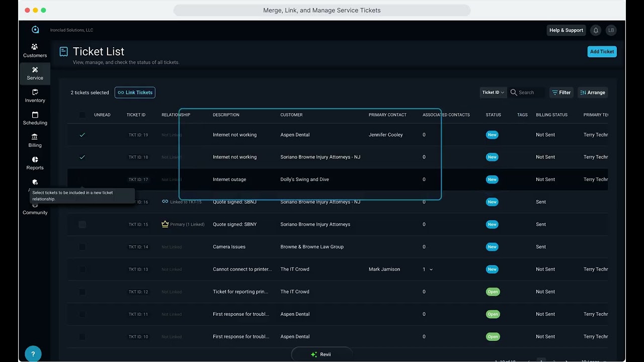Open the 'Camera Issues' ticket
This screenshot has height=362, width=644.
click(229, 247)
